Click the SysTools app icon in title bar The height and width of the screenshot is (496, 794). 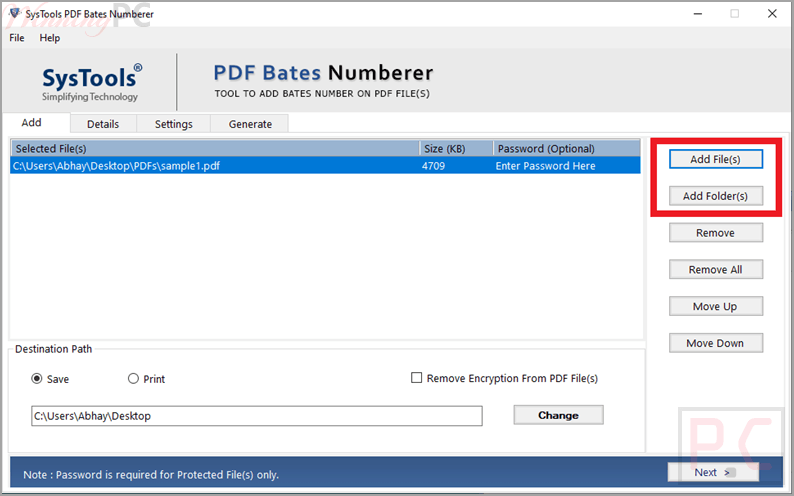coord(15,13)
